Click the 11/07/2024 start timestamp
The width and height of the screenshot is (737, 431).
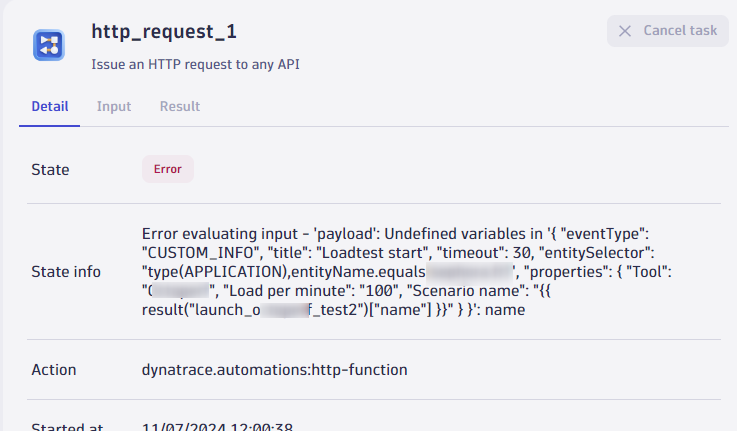tap(217, 427)
